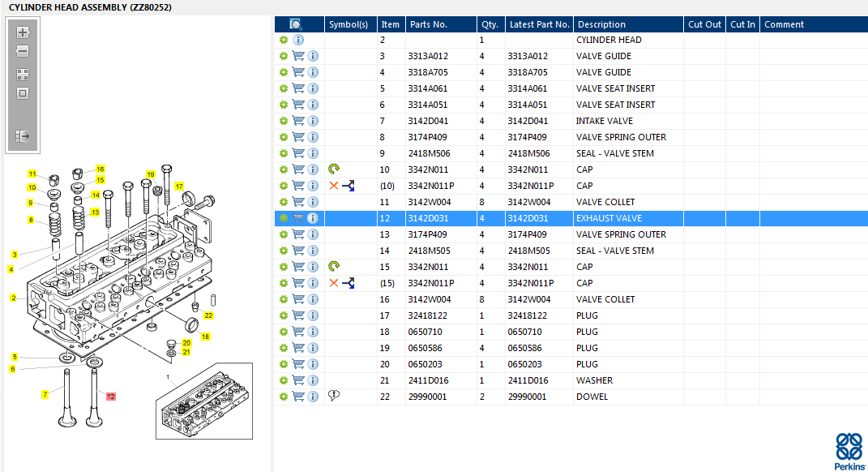This screenshot has height=472, width=868.
Task: Click VALVE COLLET description in item 16
Action: click(x=605, y=300)
